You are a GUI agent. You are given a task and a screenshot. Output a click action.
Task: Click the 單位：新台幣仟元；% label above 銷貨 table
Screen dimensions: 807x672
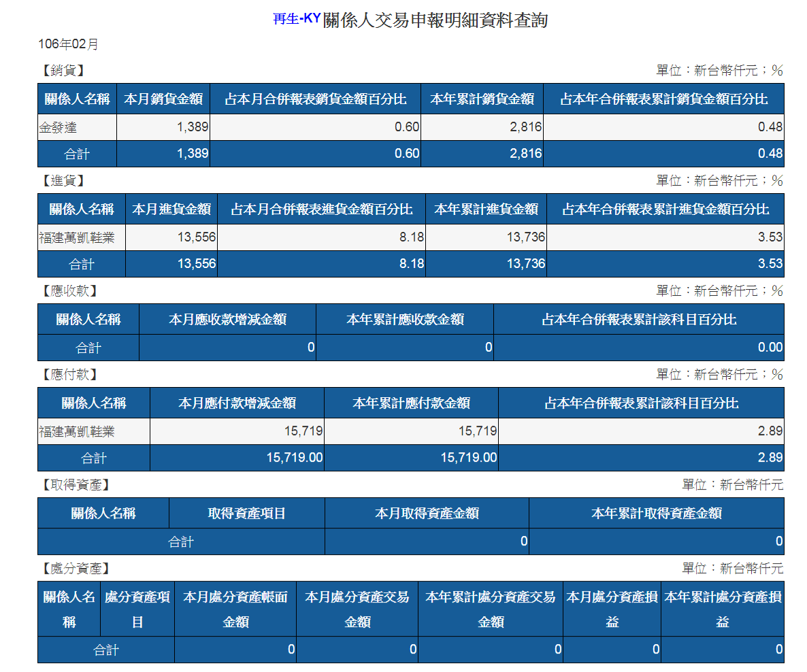point(719,71)
